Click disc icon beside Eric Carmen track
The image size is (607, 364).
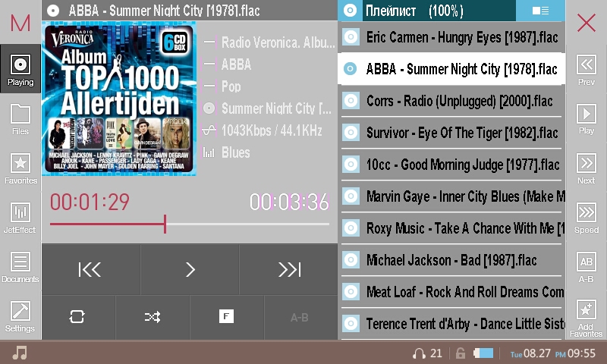tap(351, 37)
